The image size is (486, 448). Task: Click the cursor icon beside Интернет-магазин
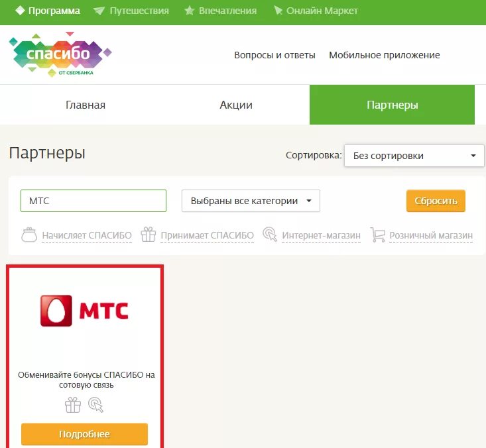point(270,234)
